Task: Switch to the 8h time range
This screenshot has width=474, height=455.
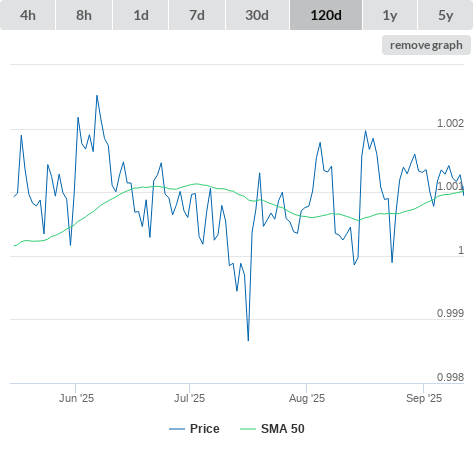Action: (x=84, y=15)
